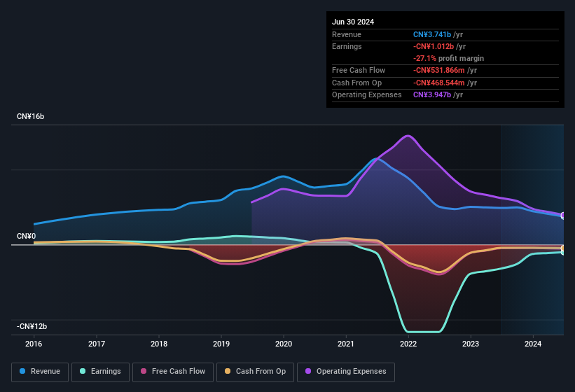Click the orange Cash From Op endpoint marker
The image size is (575, 392).
[x=563, y=248]
